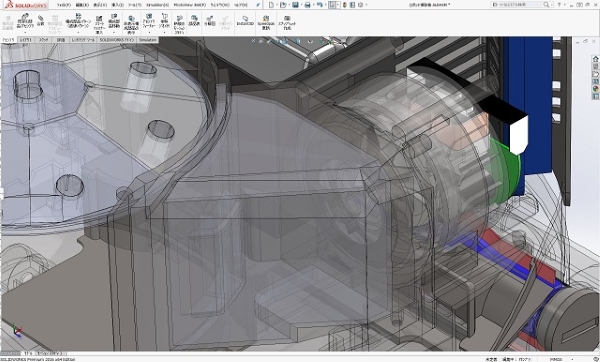The height and width of the screenshot is (362, 600).
Task: Toggle the Select cursor tool
Action: point(332,5)
